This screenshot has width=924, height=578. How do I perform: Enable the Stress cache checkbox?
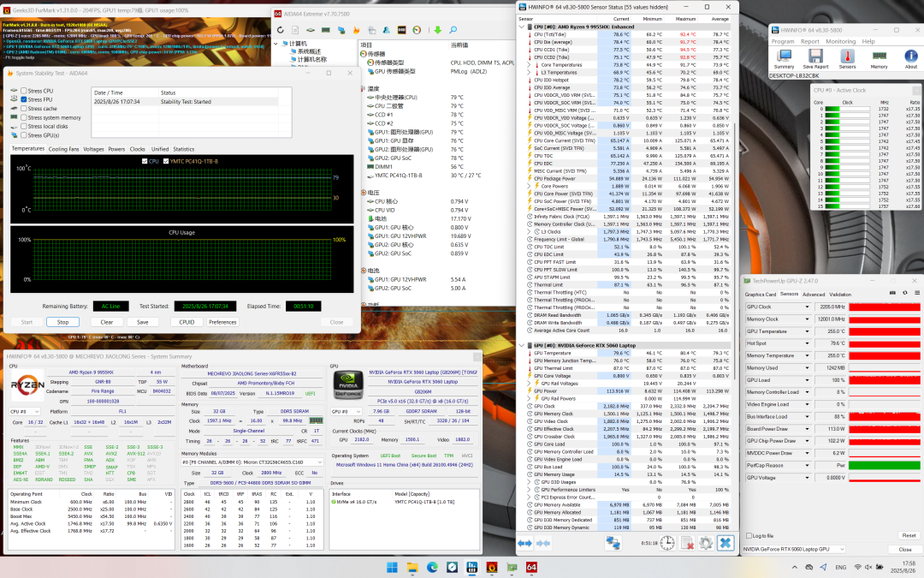(x=24, y=109)
